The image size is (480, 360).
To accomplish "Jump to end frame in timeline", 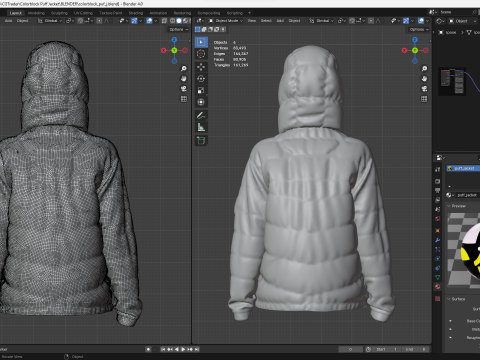I will tap(197, 349).
